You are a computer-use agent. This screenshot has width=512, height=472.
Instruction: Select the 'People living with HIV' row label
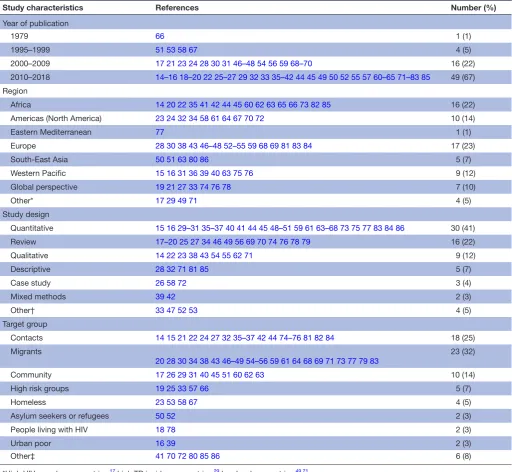49,430
